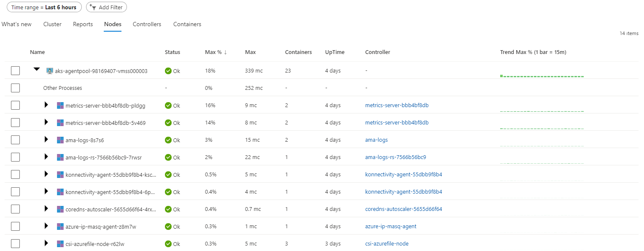Click the pod icon beside ama-logs-8s7s6
Screen dimensions: 644x251
(60, 140)
